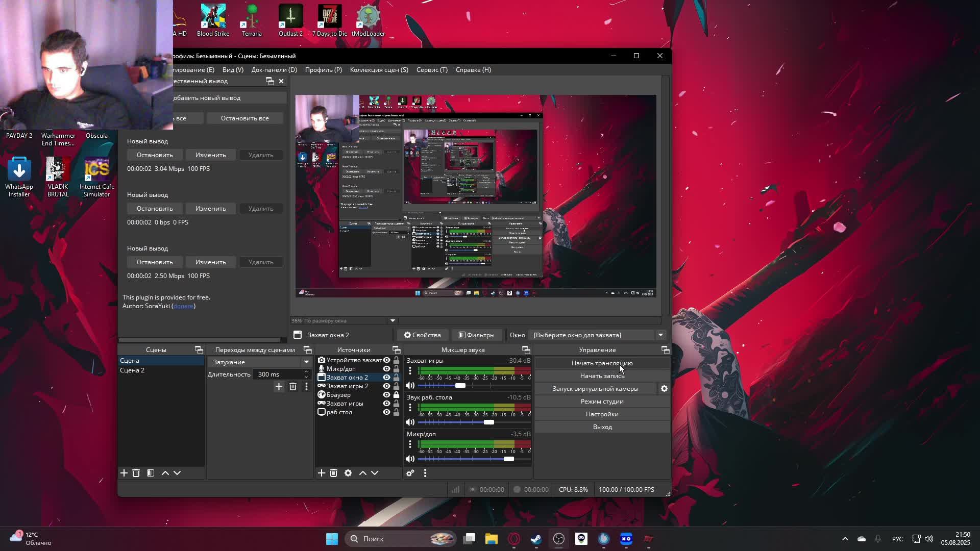Image resolution: width=980 pixels, height=551 pixels.
Task: Click the scene filters icon in Scenes toolbar
Action: [x=151, y=473]
